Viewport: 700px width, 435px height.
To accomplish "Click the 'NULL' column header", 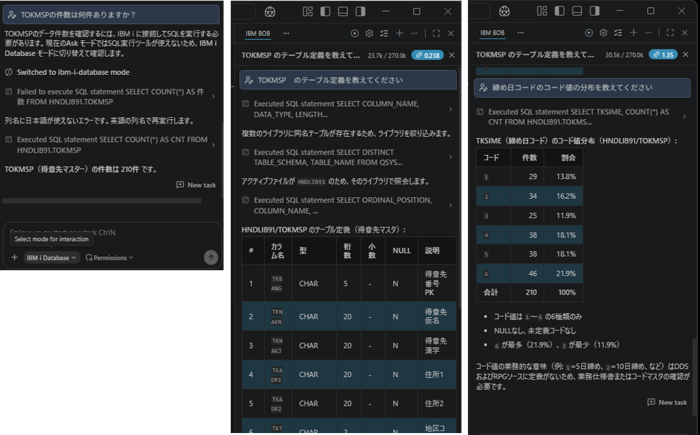I will (x=401, y=251).
